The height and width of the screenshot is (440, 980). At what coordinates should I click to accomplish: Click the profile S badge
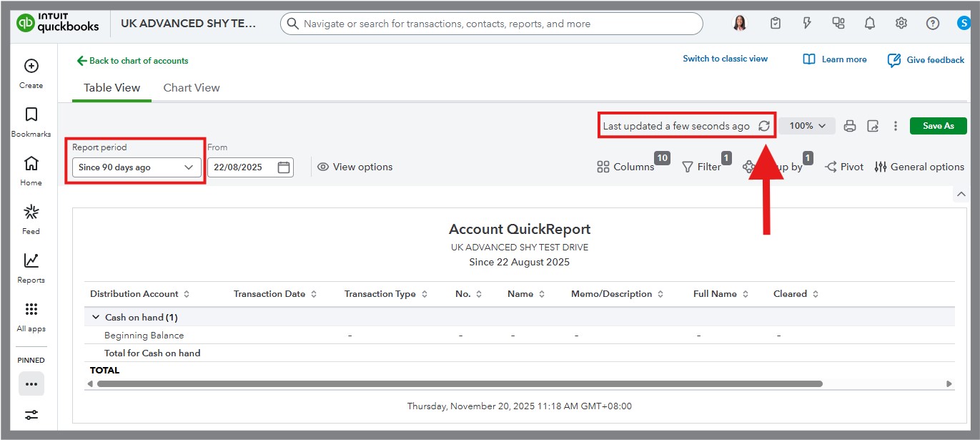[964, 23]
